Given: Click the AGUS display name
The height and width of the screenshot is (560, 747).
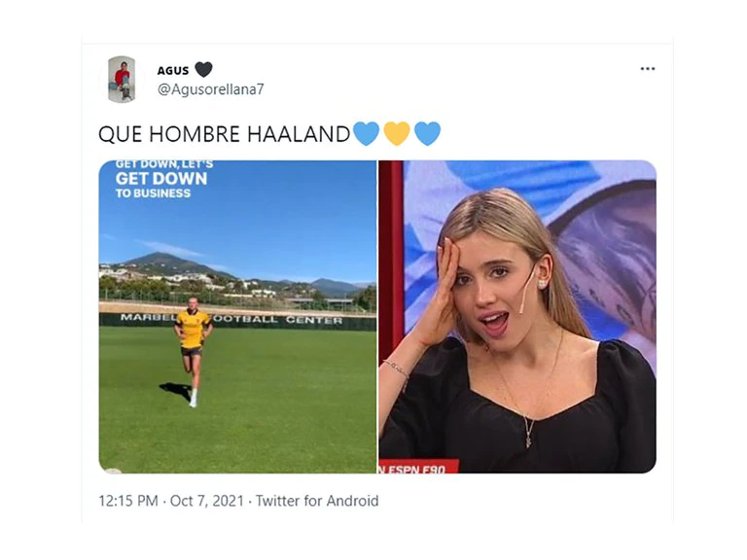Looking at the screenshot, I should [x=173, y=70].
